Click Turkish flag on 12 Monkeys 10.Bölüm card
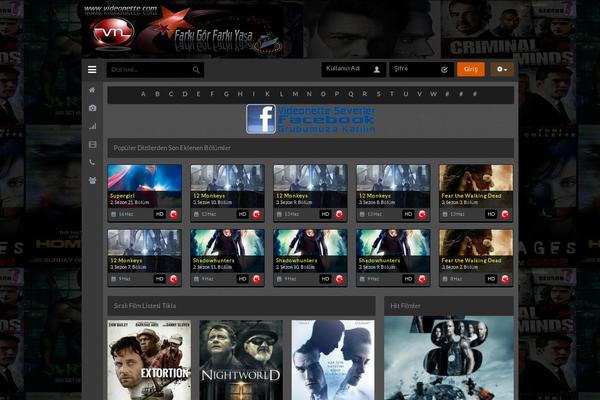This screenshot has width=600, height=400. 257,214
